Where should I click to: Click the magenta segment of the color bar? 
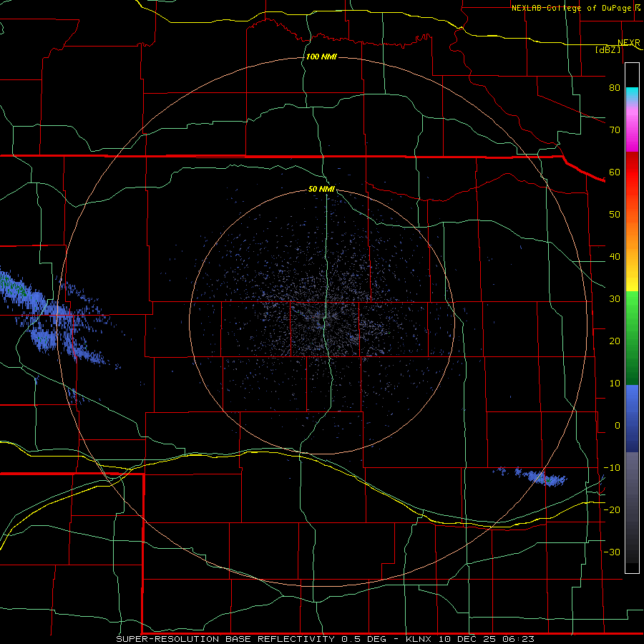(632, 130)
